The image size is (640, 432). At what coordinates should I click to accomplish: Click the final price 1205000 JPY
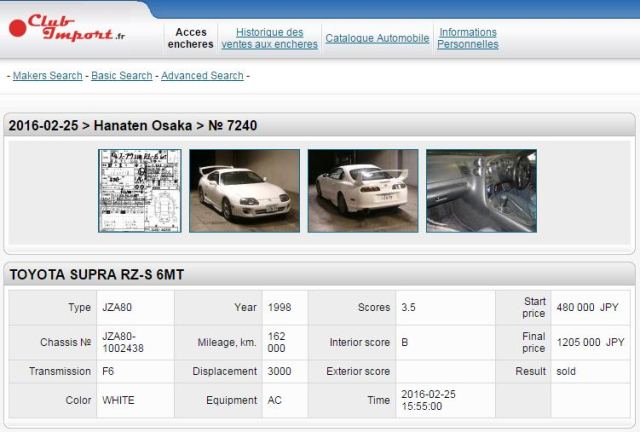click(590, 343)
